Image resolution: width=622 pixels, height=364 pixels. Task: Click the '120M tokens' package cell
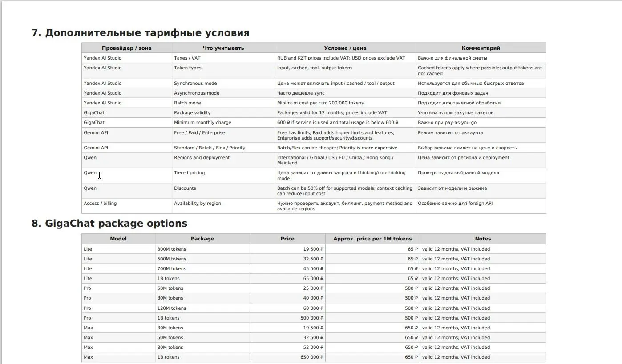tap(202, 308)
